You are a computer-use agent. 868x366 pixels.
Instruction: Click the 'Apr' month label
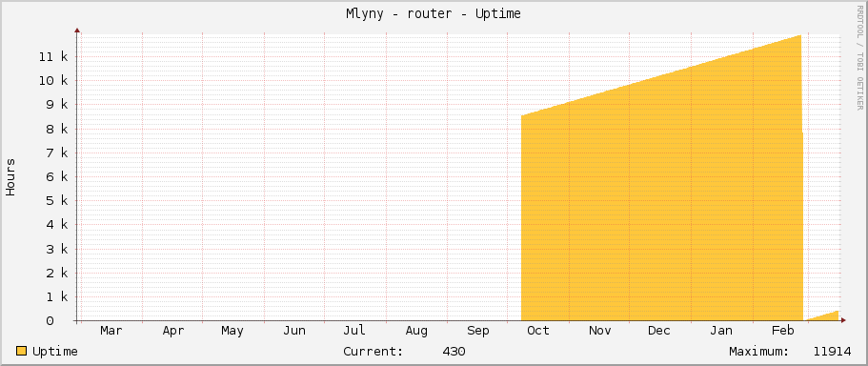tap(173, 331)
